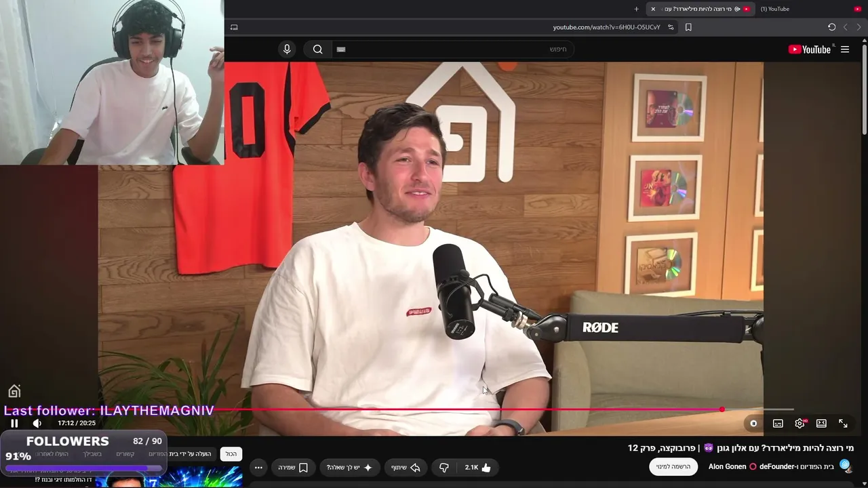
Task: Mute the video with the speaker icon
Action: [x=37, y=423]
